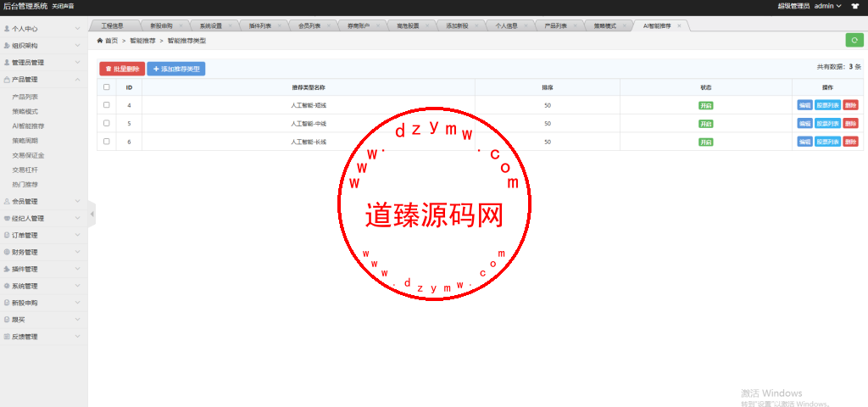Switch to the 插件列表 tab

coord(260,26)
